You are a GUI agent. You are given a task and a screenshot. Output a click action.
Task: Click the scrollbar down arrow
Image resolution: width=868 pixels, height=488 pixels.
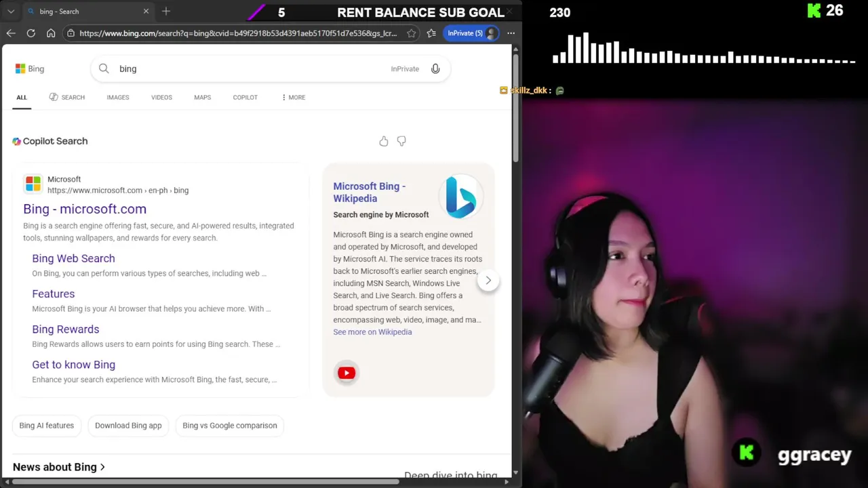[x=515, y=472]
